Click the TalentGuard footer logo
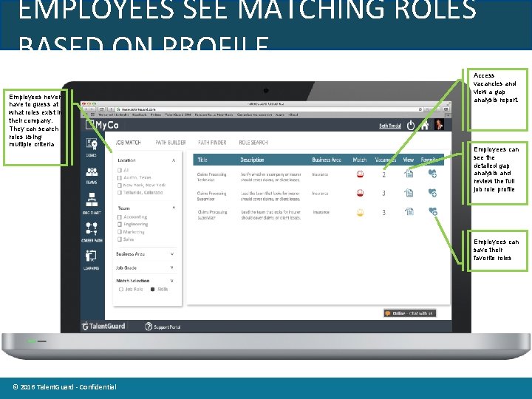Viewport: 532px width, 399px height. point(103,326)
